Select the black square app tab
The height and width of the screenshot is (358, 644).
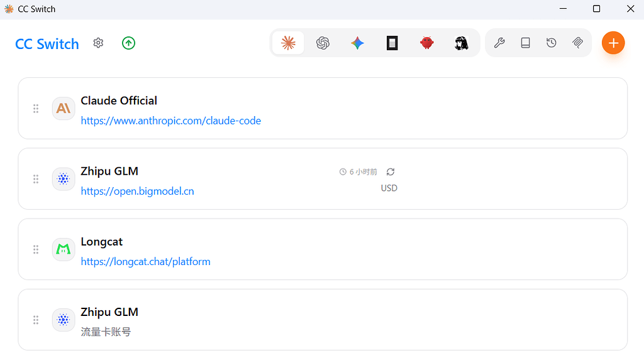(392, 43)
